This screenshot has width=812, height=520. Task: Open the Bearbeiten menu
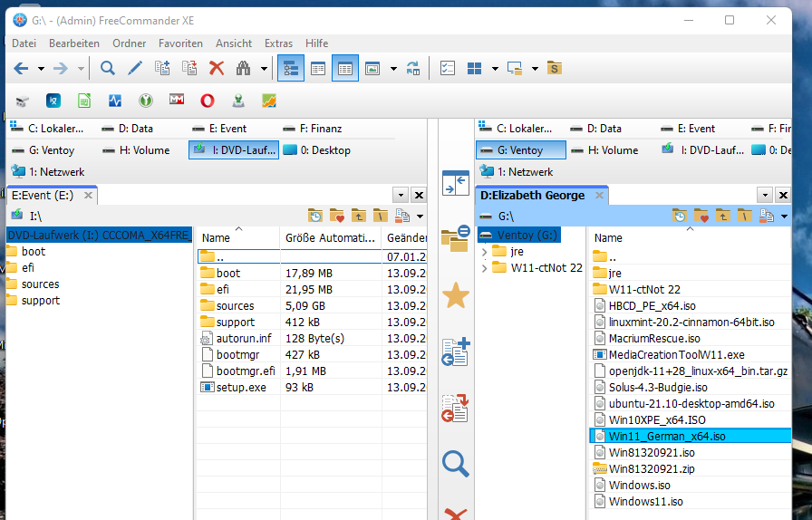point(74,43)
